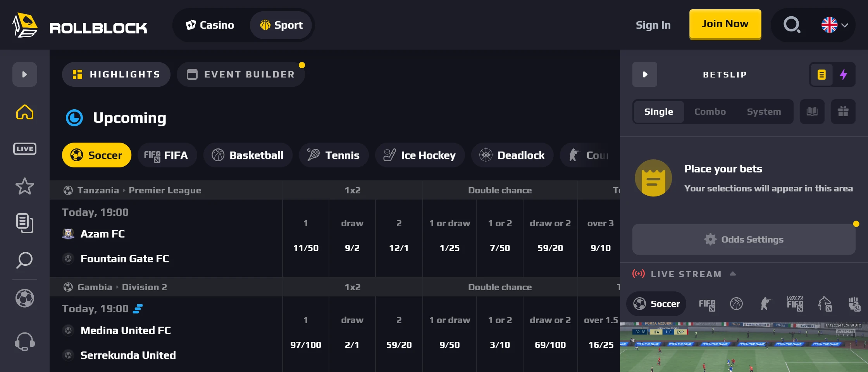Image resolution: width=868 pixels, height=372 pixels.
Task: Collapse the Live Stream section
Action: 733,274
